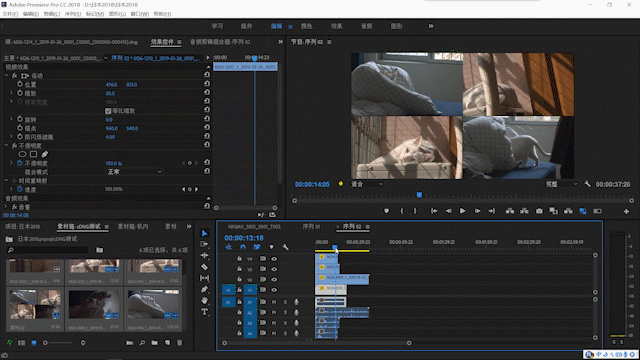Open the File menu
This screenshot has width=640, height=360.
[10, 14]
